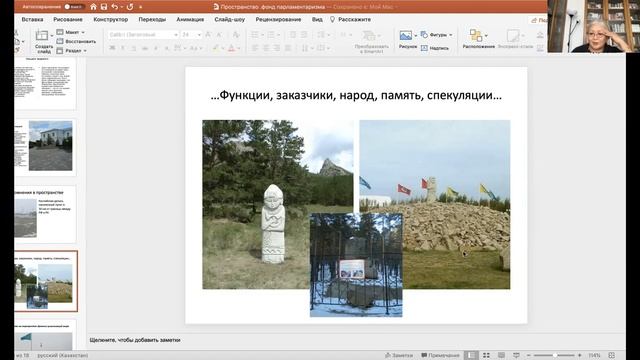Screen dimensions: 640x360
Task: Save the presentation with floppy disk icon
Action: 104,7
